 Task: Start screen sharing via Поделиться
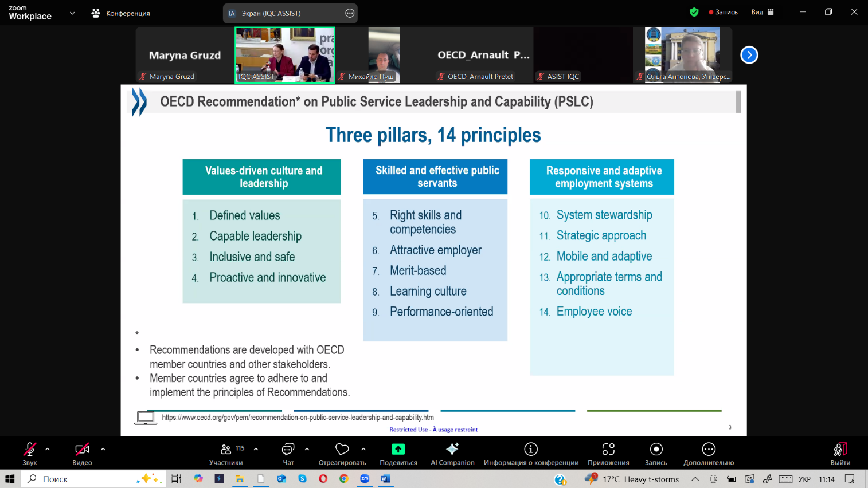pyautogui.click(x=398, y=454)
